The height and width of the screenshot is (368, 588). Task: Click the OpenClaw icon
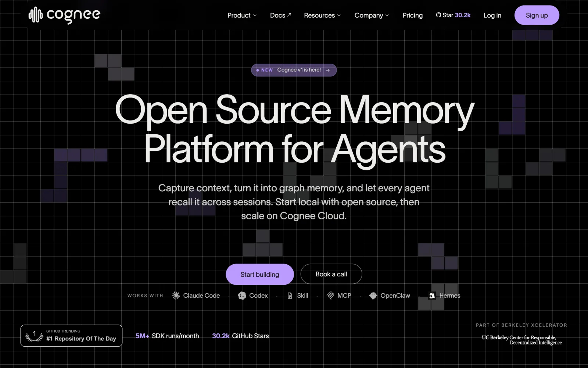373,296
